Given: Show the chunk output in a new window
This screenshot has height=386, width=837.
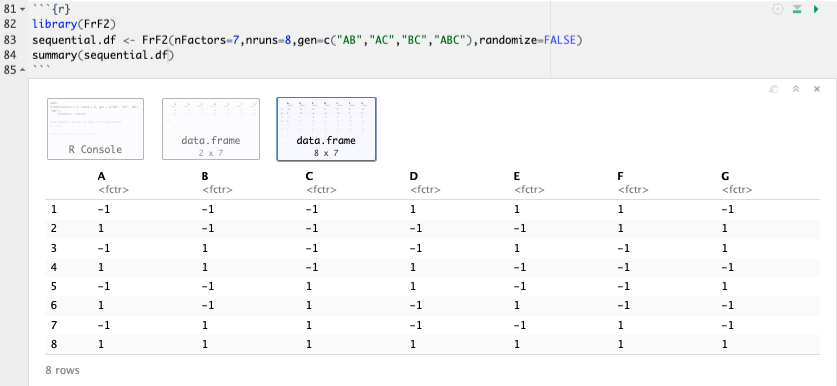Looking at the screenshot, I should coord(773,89).
